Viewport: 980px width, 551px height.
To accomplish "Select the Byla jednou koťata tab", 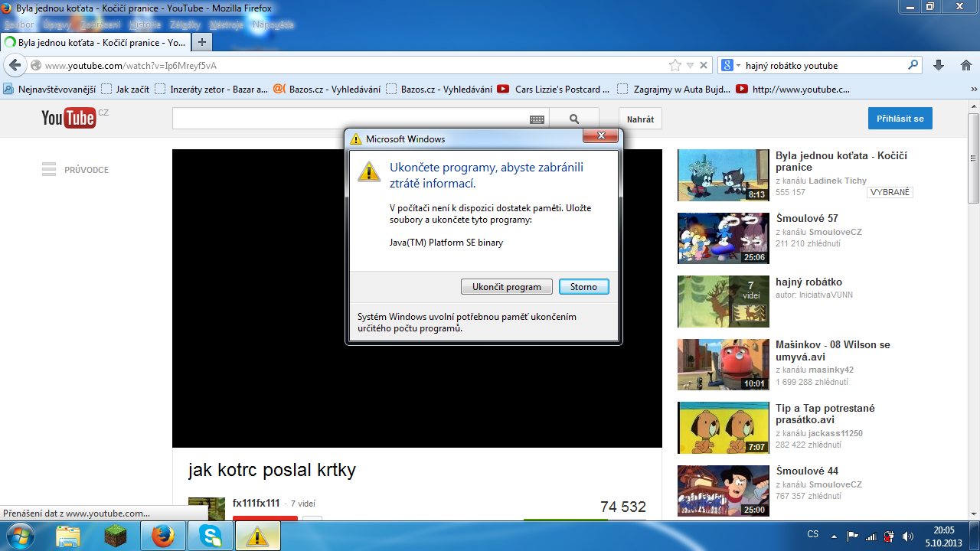I will pyautogui.click(x=95, y=42).
